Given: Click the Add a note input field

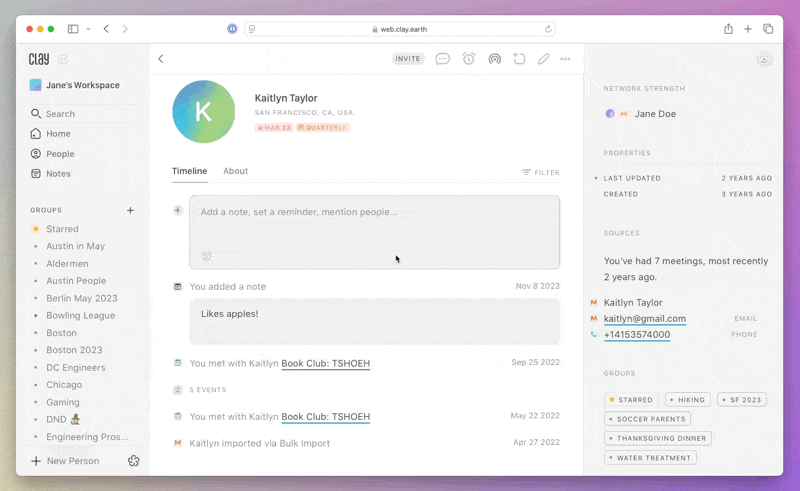Looking at the screenshot, I should coord(374,213).
